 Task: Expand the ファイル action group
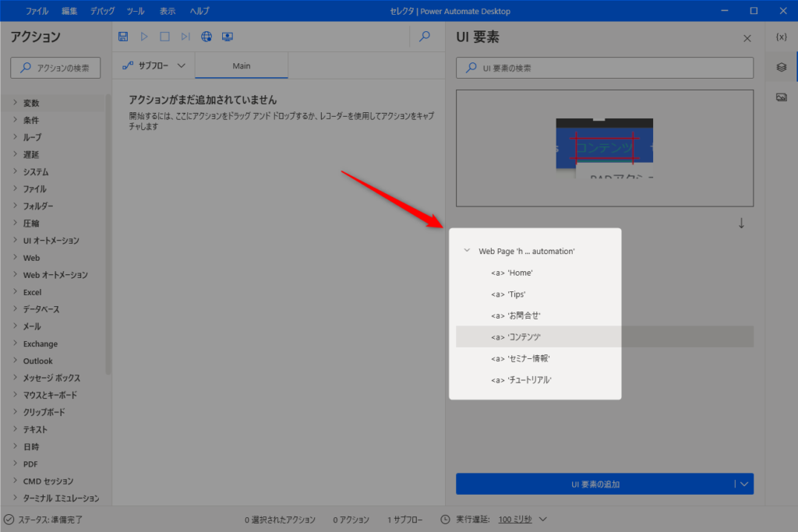click(x=16, y=188)
